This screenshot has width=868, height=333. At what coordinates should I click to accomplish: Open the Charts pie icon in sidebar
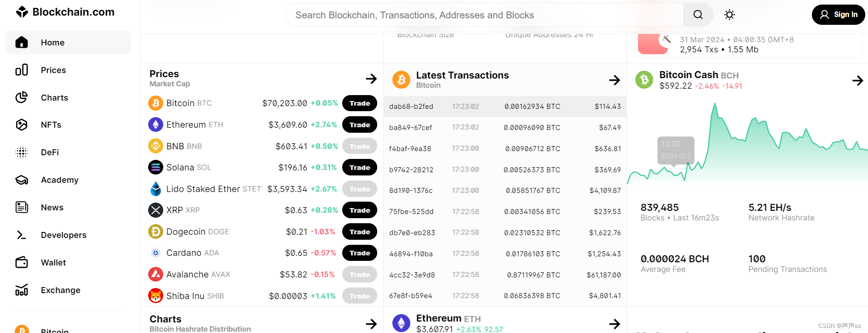(x=22, y=97)
